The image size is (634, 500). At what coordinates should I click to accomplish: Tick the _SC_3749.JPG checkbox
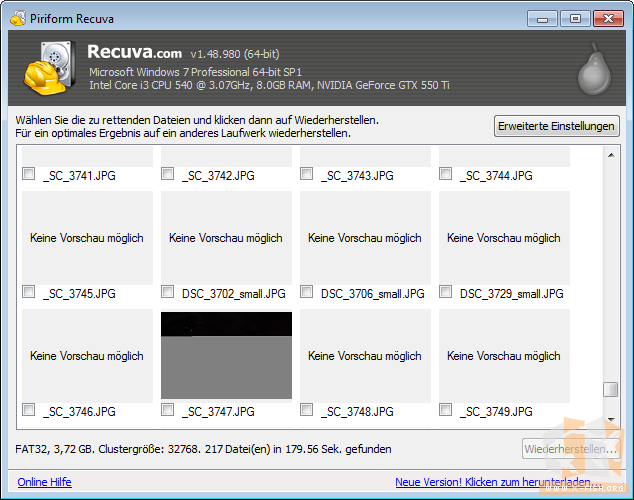point(446,410)
